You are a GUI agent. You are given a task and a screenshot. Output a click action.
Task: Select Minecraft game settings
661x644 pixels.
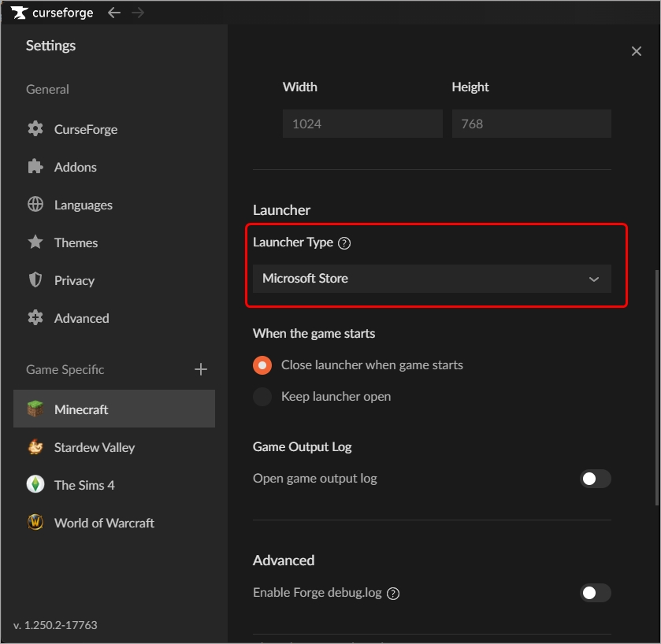pos(114,409)
